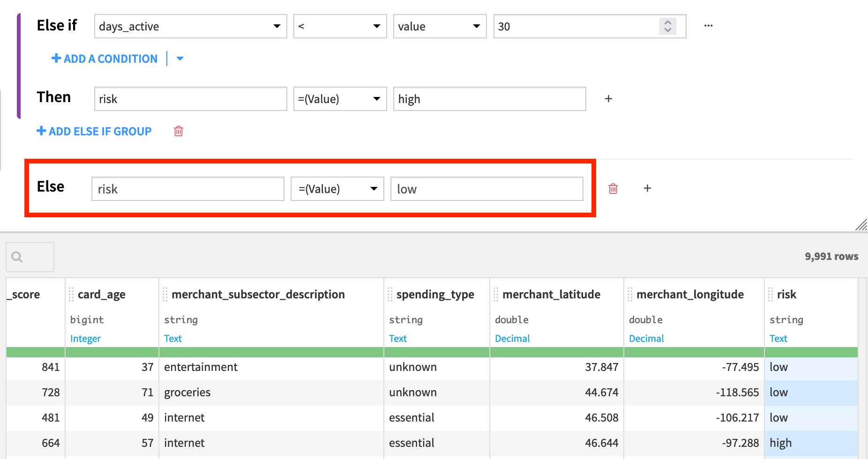Click the Text meaning under merchant_subsector_description
868x459 pixels.
[173, 339]
